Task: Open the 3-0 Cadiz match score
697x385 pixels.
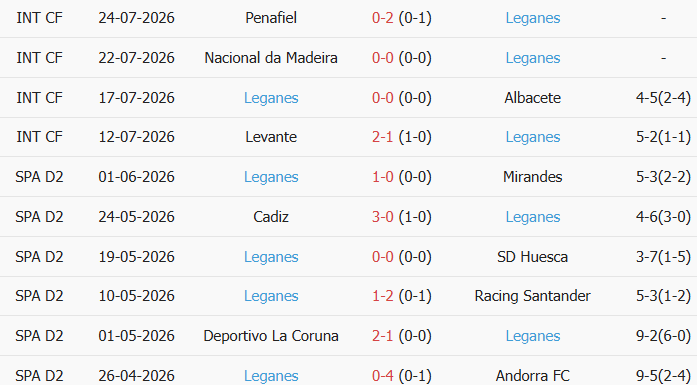Action: click(382, 217)
